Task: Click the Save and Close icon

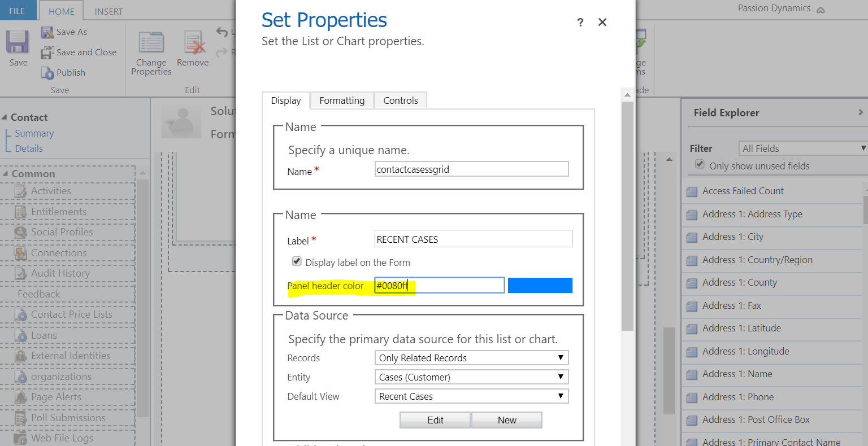Action: click(47, 53)
